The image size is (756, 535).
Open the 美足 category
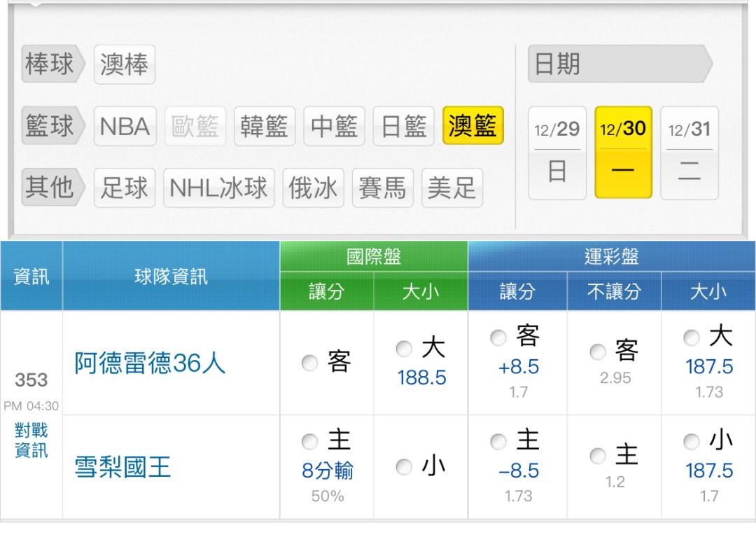(x=451, y=188)
